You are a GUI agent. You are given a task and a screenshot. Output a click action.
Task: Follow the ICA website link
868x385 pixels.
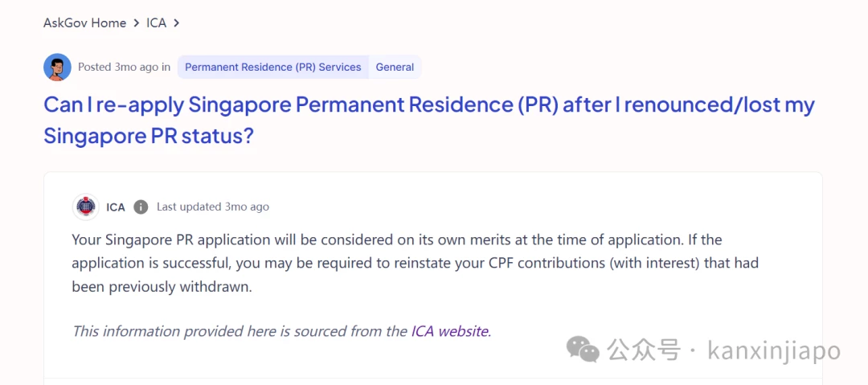451,331
